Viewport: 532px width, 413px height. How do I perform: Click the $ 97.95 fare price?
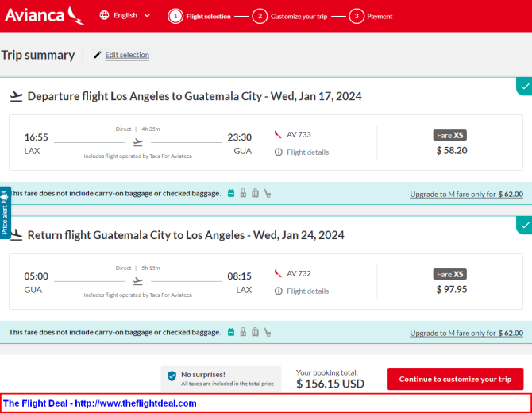click(x=452, y=289)
